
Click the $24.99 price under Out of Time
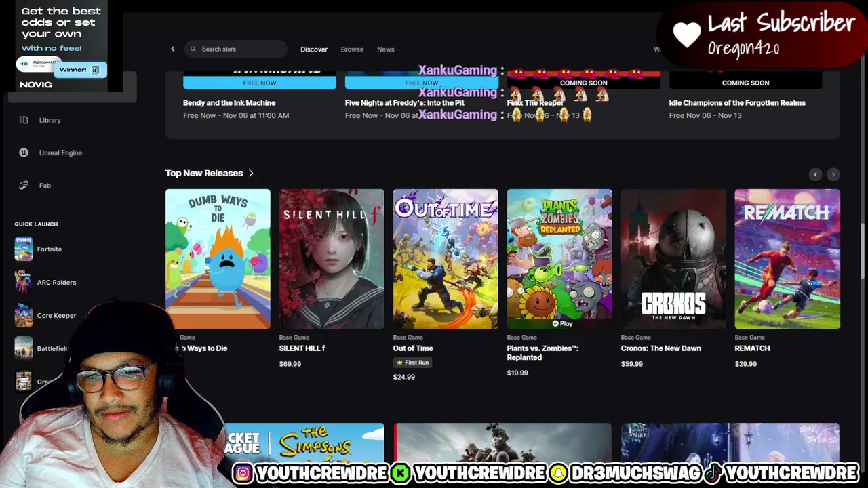tap(404, 377)
